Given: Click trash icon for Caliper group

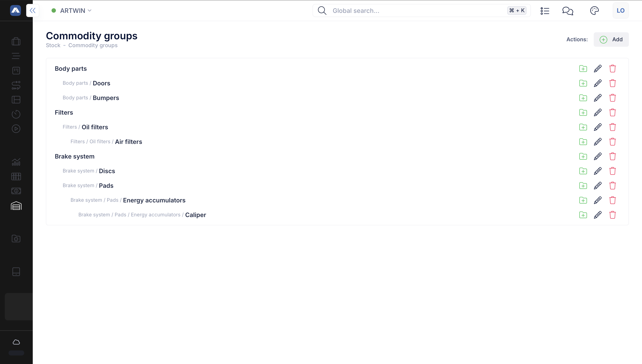Looking at the screenshot, I should point(612,215).
